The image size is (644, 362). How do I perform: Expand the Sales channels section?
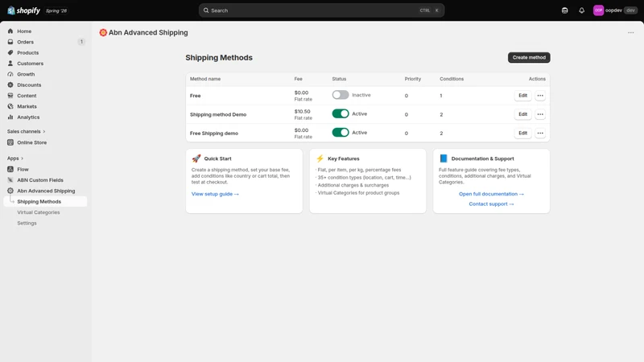coord(26,131)
